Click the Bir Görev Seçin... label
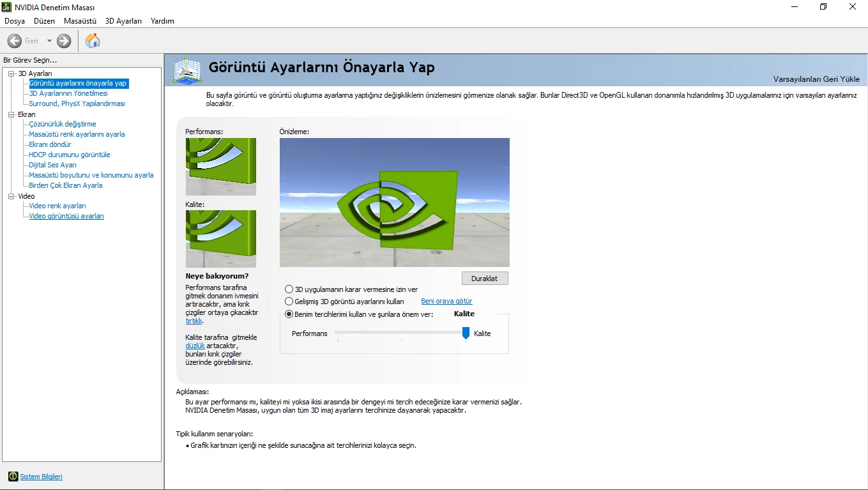This screenshot has width=868, height=490. 30,60
